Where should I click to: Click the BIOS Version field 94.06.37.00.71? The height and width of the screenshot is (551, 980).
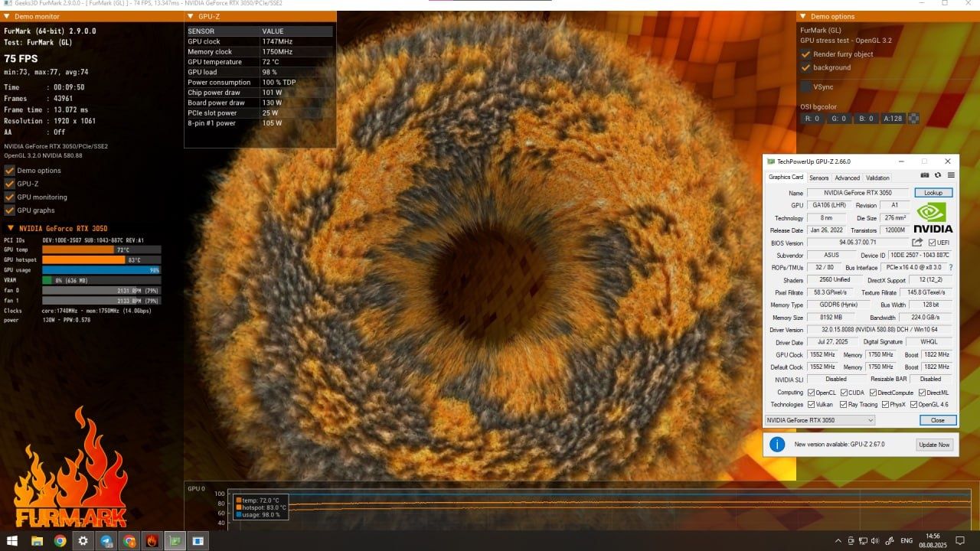tap(857, 243)
